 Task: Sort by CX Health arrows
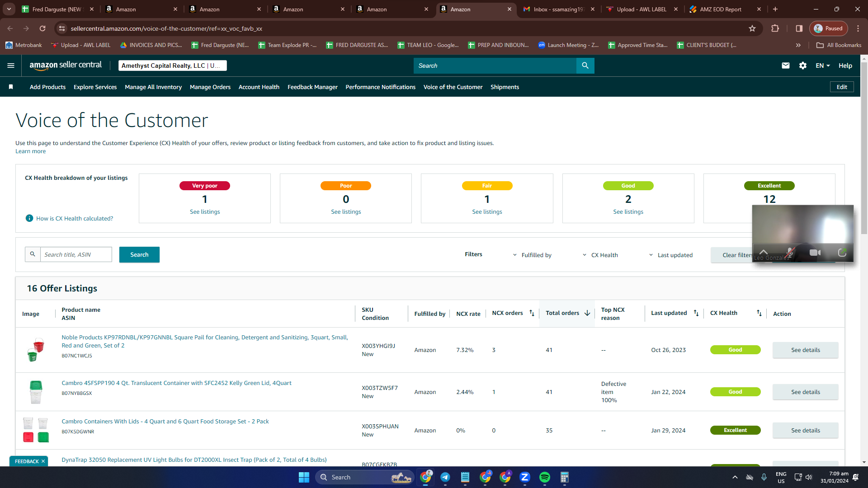pyautogui.click(x=759, y=313)
